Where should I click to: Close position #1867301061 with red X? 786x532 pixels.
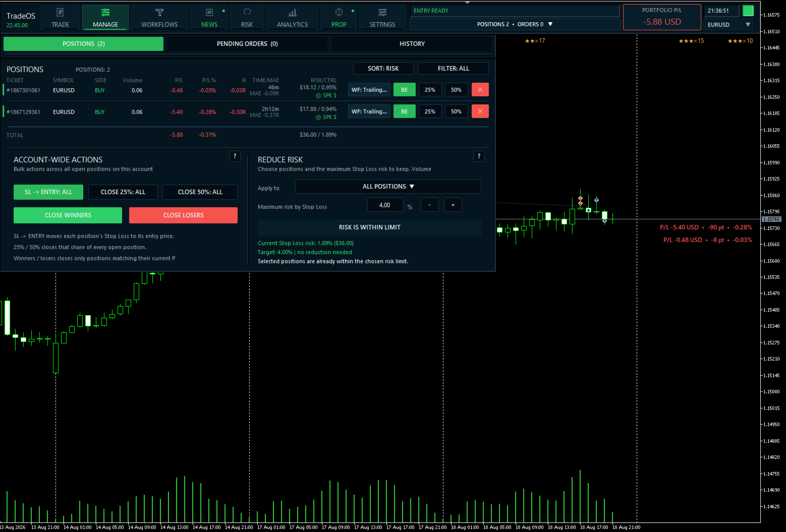click(x=480, y=90)
